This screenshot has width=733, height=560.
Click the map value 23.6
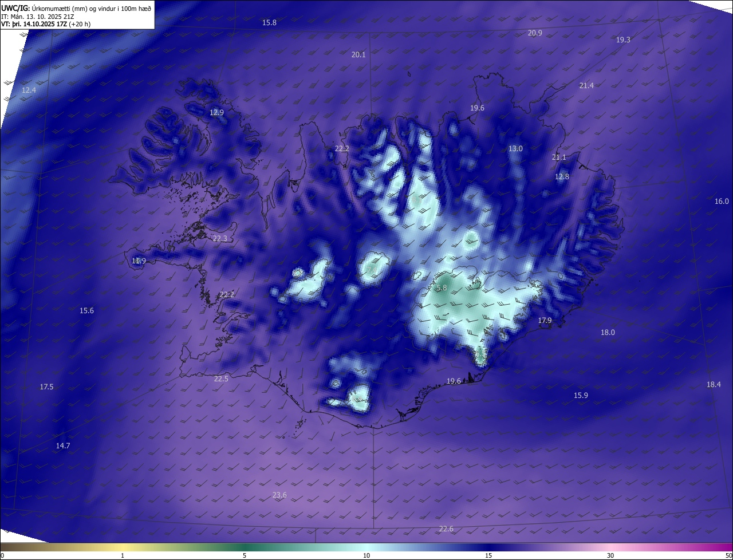point(279,495)
